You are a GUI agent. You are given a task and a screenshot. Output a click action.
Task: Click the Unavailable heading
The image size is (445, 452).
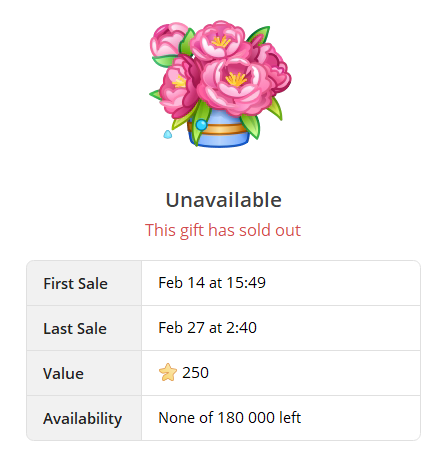tap(224, 200)
